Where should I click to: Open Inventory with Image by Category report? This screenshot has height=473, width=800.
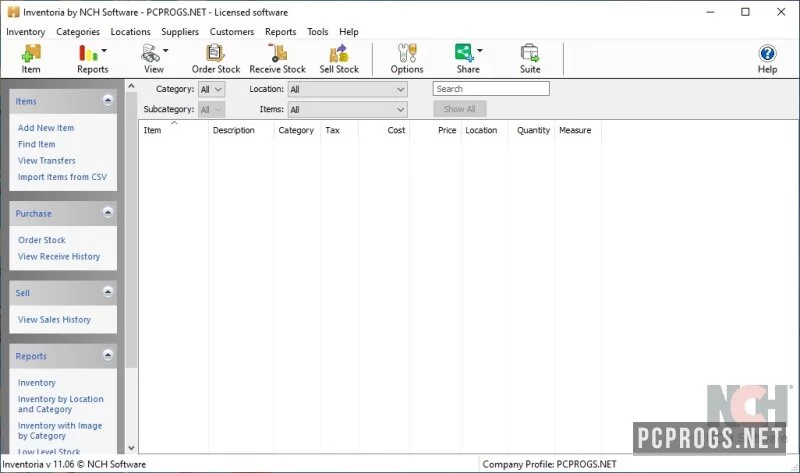point(60,431)
